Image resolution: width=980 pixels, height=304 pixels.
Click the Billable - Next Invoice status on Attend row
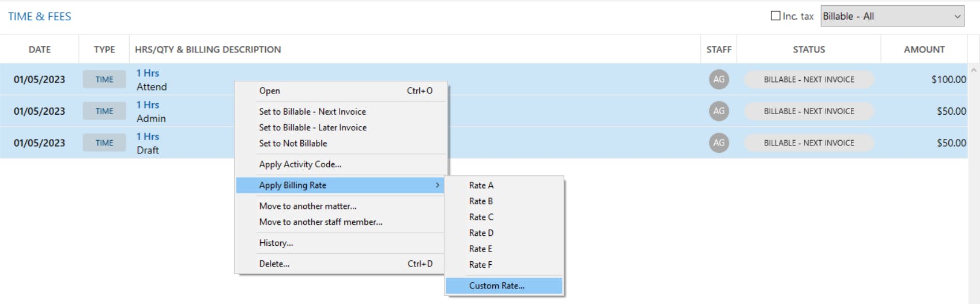pos(809,80)
